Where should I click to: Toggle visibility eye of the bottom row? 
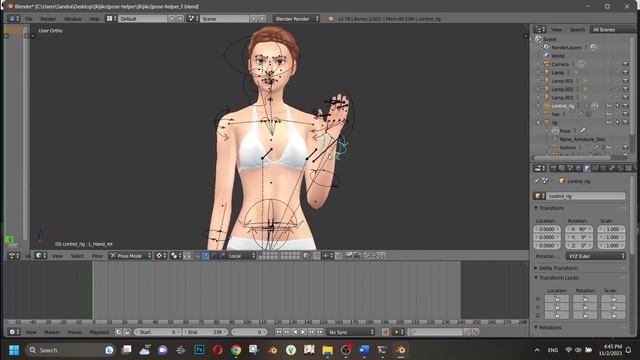609,147
